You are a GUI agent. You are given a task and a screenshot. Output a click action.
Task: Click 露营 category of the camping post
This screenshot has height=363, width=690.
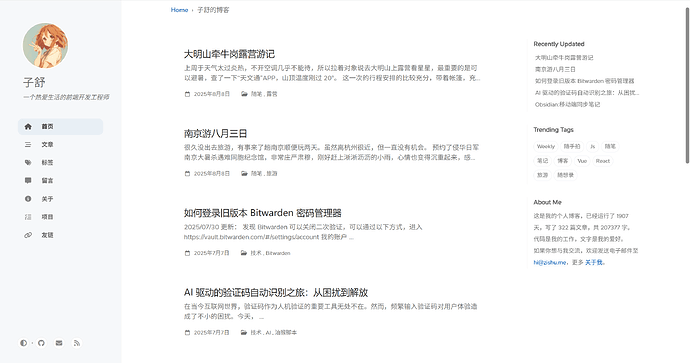point(272,94)
